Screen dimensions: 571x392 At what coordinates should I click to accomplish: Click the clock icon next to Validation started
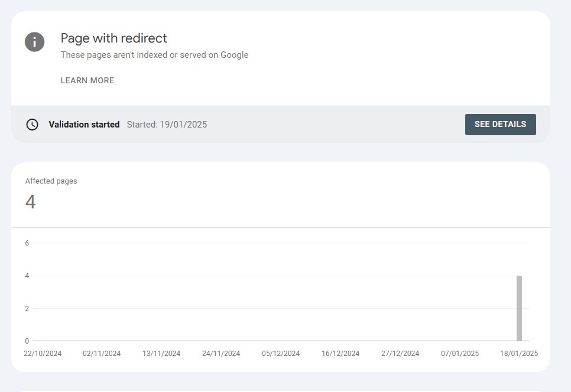32,125
